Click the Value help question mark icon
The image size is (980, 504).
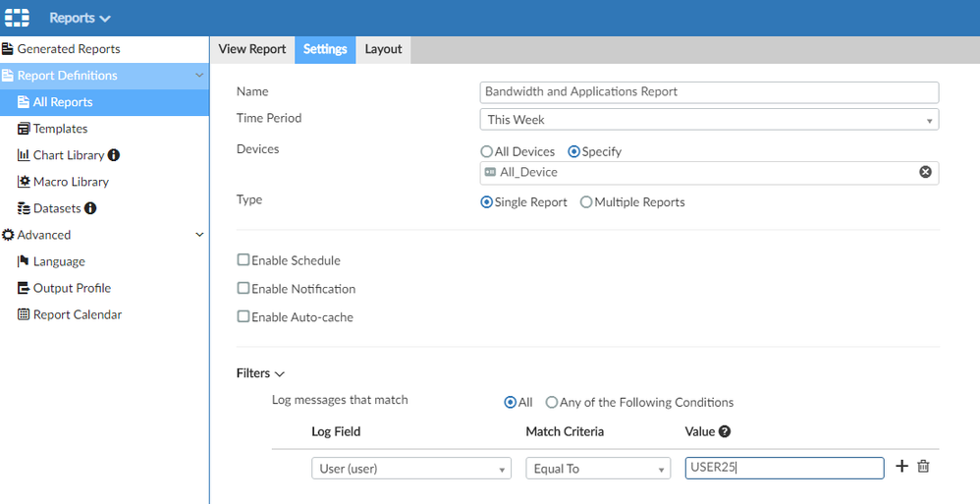(725, 431)
